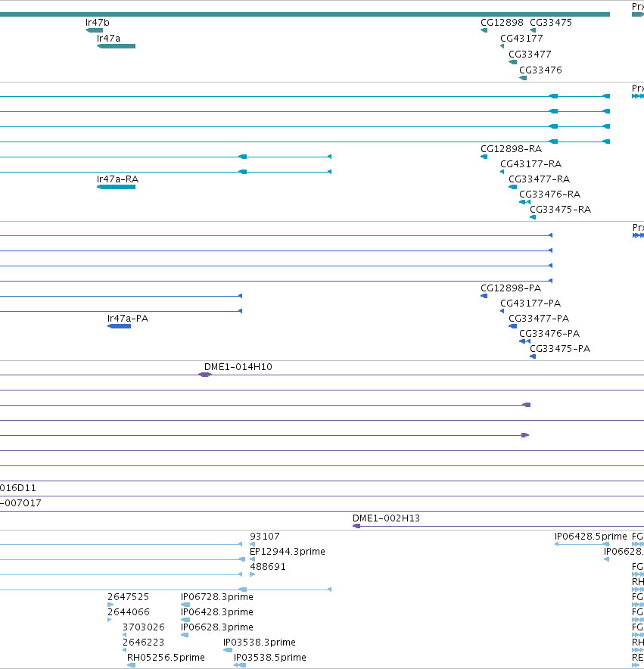Select the RH05256.5prime EST glyph
Image resolution: width=644 pixels, height=669 pixels.
[132, 665]
